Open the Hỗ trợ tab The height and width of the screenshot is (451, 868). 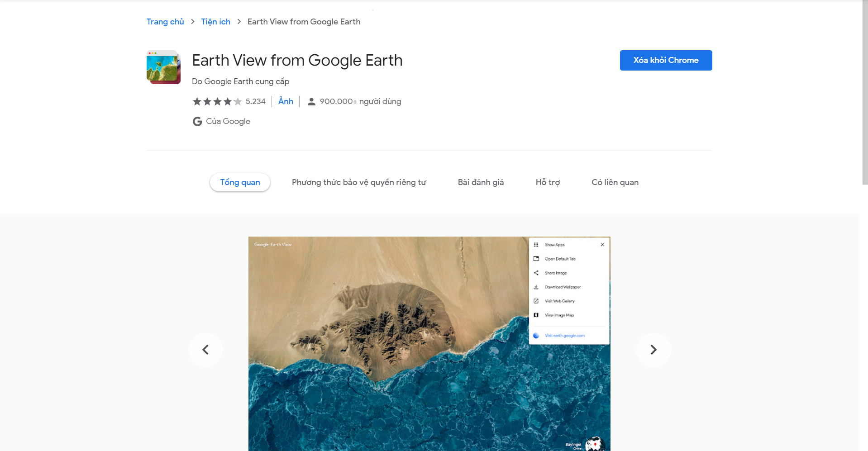(x=548, y=182)
